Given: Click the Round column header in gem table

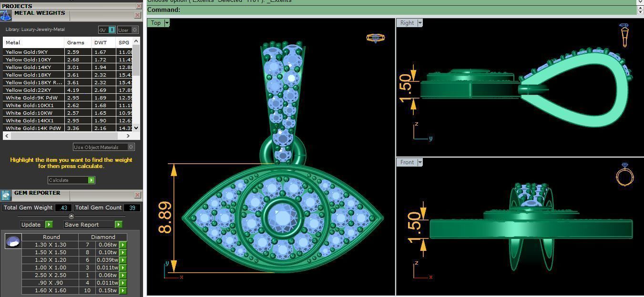Looking at the screenshot, I should (51, 237).
